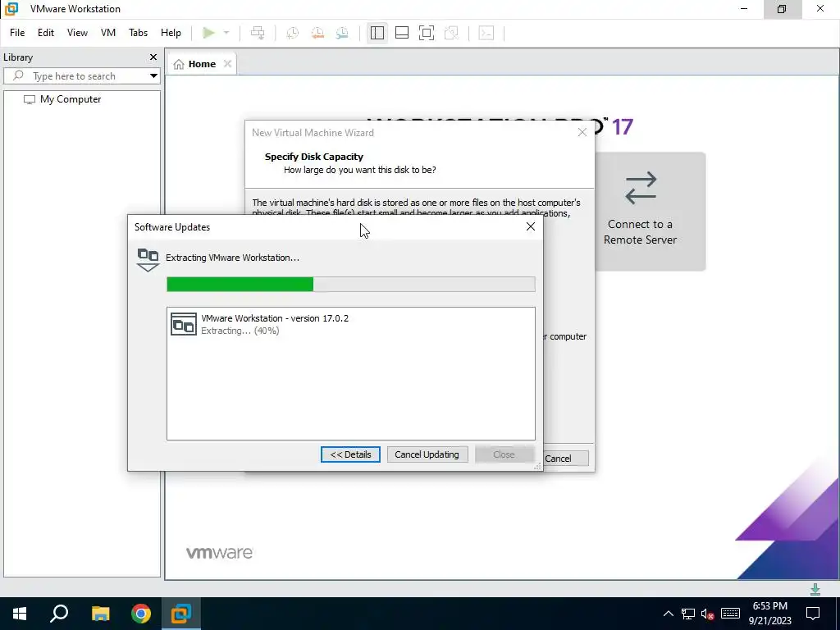The image size is (840, 630).
Task: Click the network tray icon
Action: pyautogui.click(x=688, y=614)
